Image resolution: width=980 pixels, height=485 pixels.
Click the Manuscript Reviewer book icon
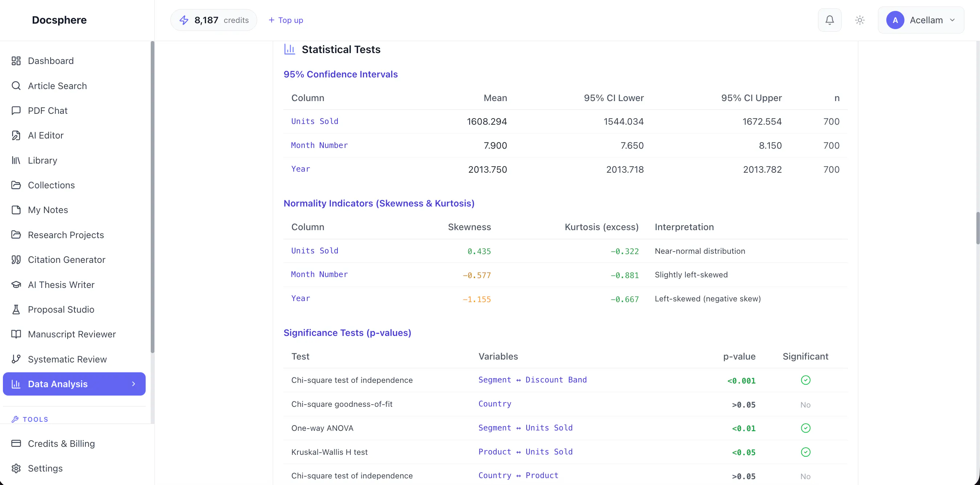tap(16, 334)
